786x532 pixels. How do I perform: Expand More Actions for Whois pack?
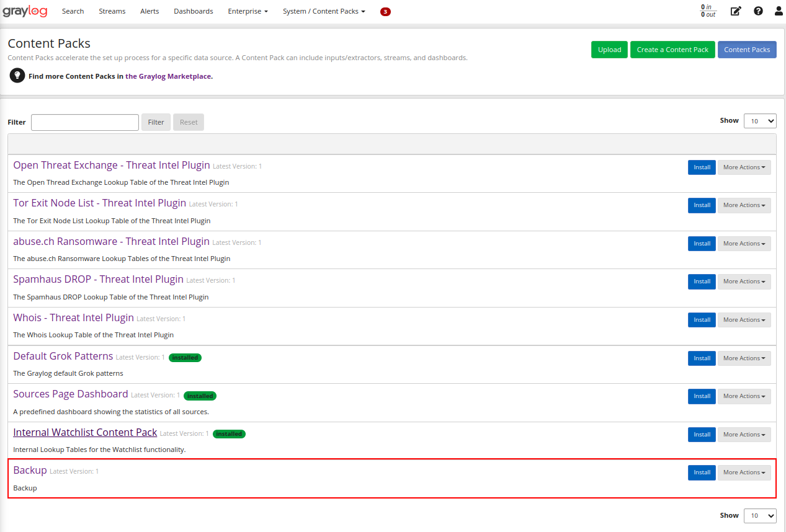point(744,320)
